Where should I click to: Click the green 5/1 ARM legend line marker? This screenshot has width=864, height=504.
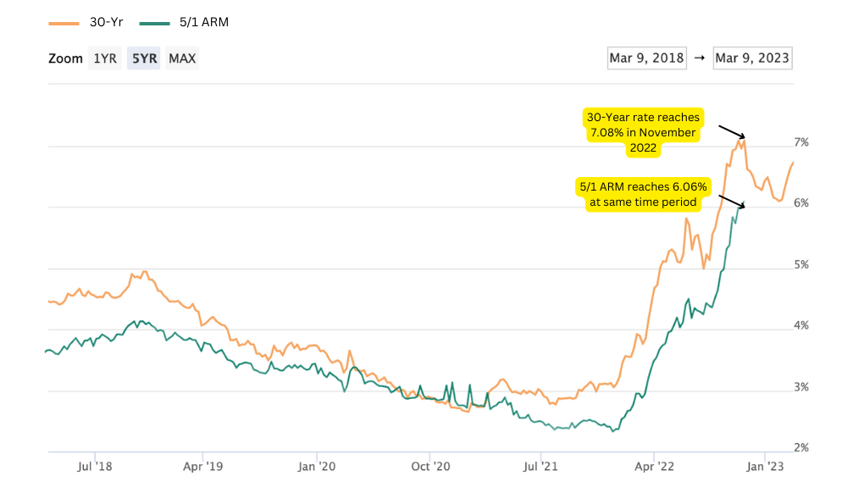click(x=155, y=23)
